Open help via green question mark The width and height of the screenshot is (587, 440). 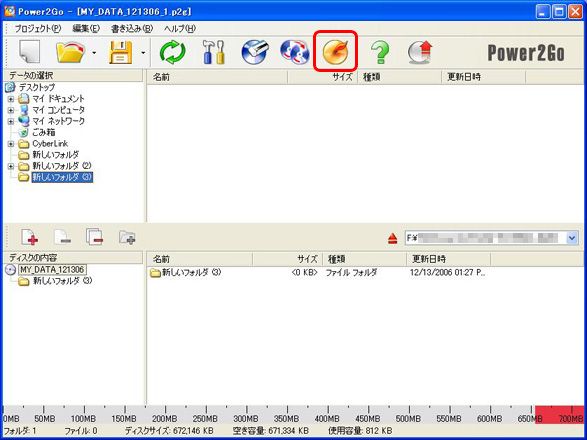click(x=380, y=52)
